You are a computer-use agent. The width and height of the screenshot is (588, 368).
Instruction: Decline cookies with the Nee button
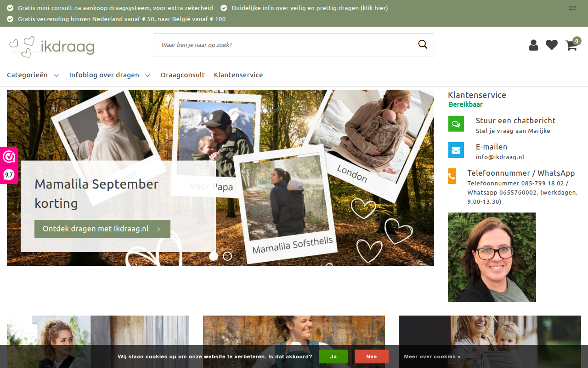pyautogui.click(x=372, y=356)
